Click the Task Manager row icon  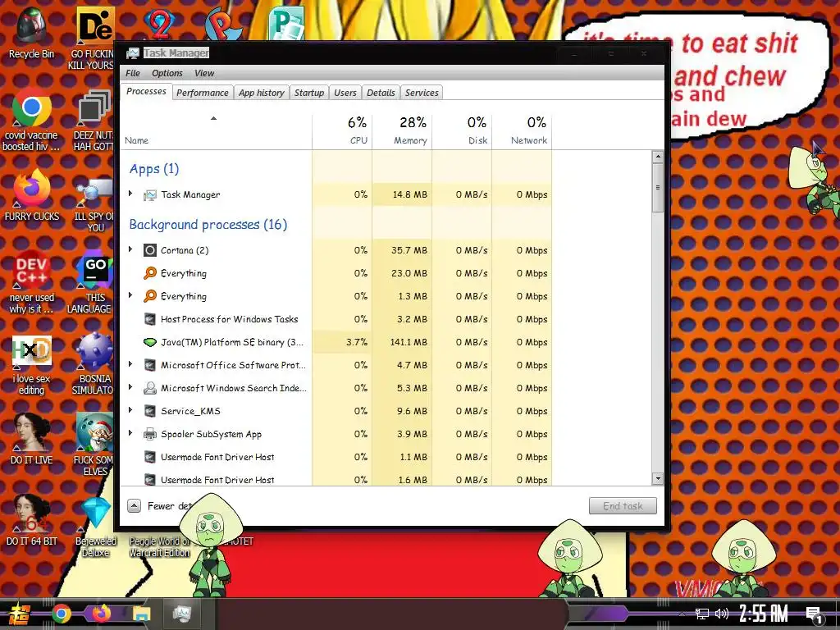(150, 195)
